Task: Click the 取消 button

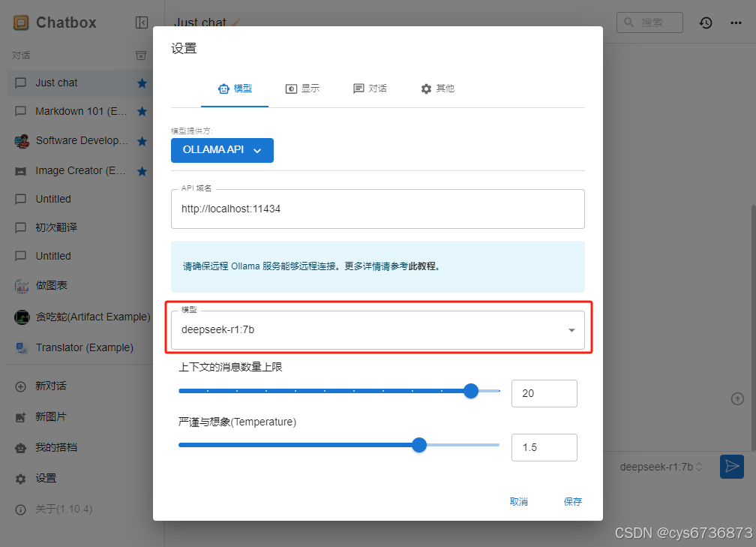Action: click(519, 502)
